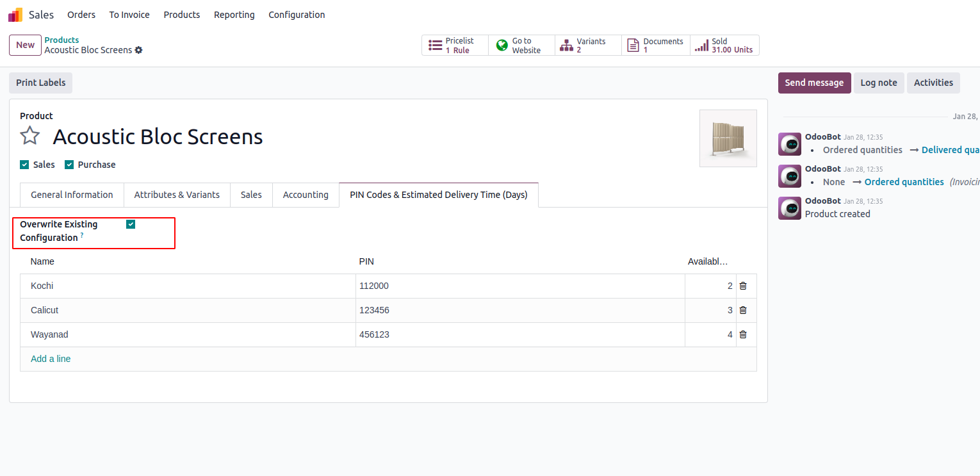Viewport: 980px width, 476px height.
Task: Click the PIN cell 123456
Action: (x=520, y=311)
